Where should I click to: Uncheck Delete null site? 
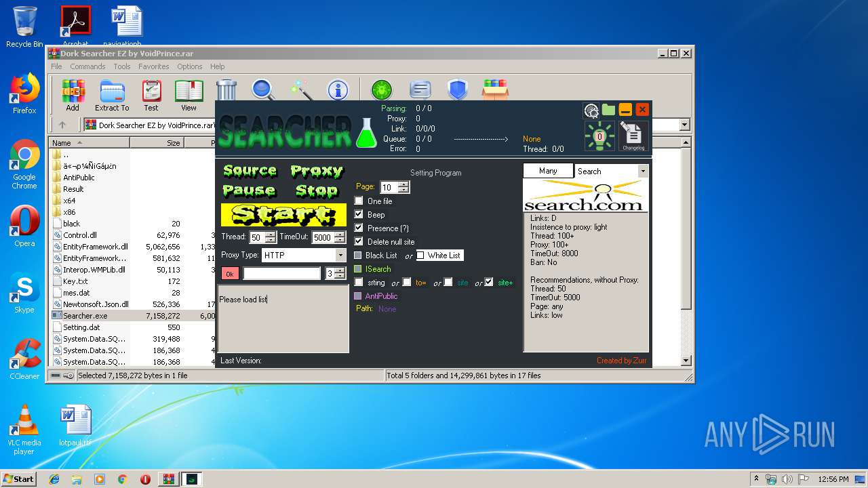pyautogui.click(x=359, y=241)
